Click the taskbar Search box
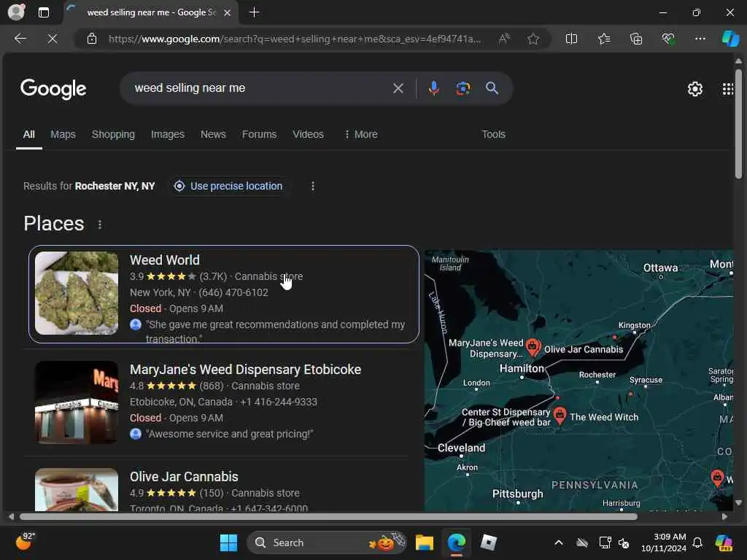Viewport: 747px width, 560px height. click(326, 542)
